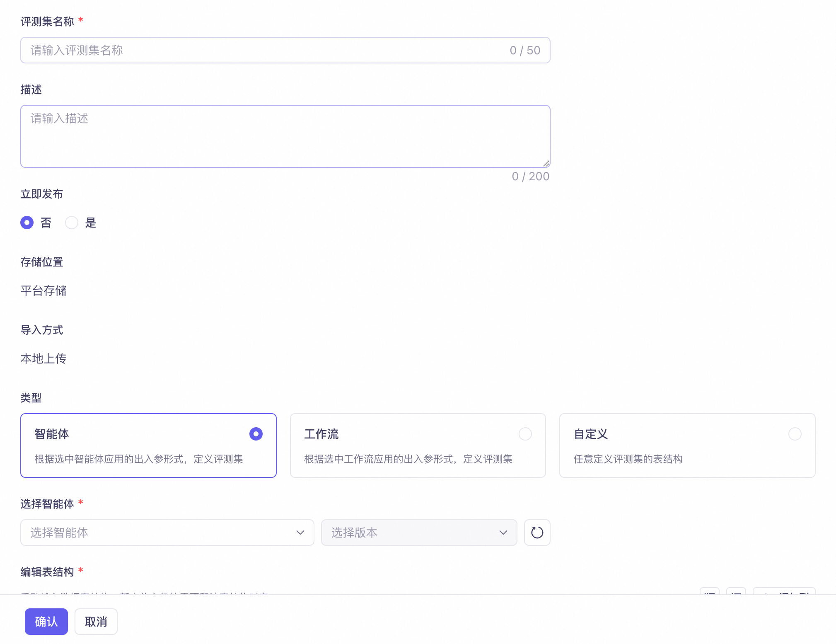Screen dimensions: 836x644
Task: Choose the 自定义 type radio
Action: [x=795, y=434]
